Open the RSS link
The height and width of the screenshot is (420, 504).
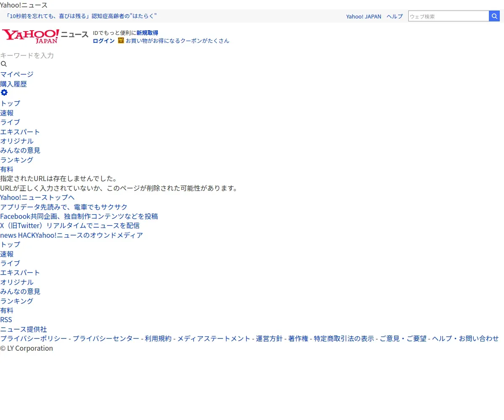[x=6, y=320]
